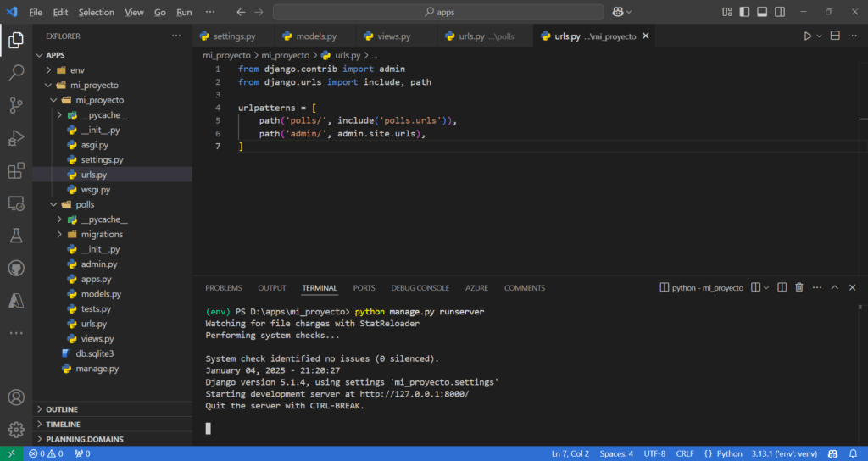The height and width of the screenshot is (461, 868).
Task: Open Remote Explorer view
Action: [x=16, y=203]
